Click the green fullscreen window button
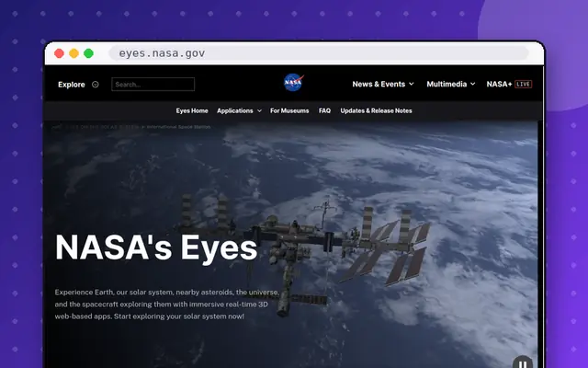 tap(88, 53)
